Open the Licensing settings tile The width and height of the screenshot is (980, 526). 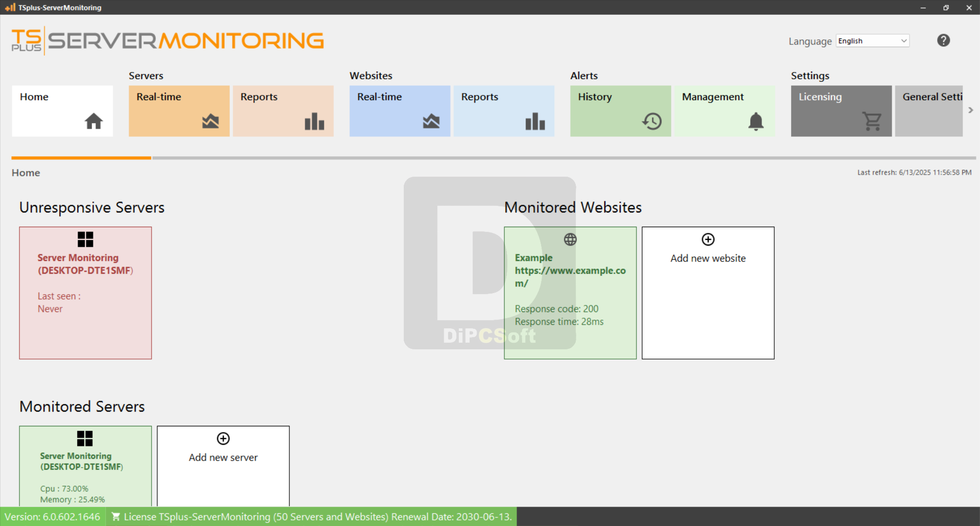(841, 111)
